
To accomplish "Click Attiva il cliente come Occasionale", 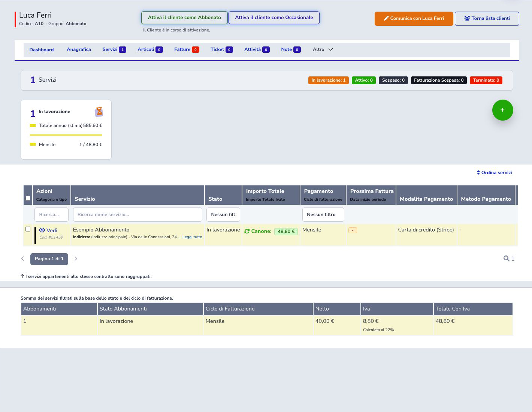I will pyautogui.click(x=274, y=18).
